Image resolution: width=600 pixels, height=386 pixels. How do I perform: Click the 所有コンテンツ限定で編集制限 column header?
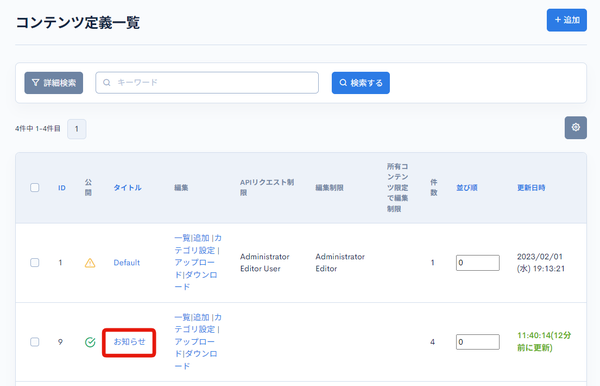397,187
